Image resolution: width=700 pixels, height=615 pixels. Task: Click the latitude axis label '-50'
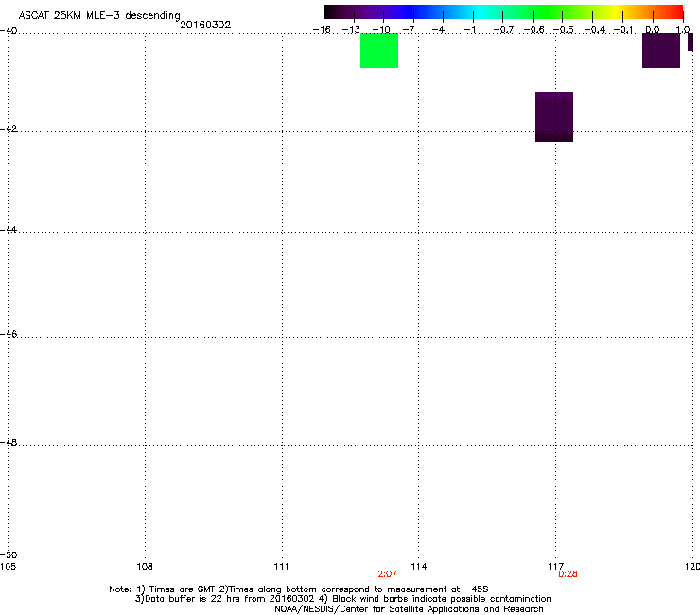click(9, 554)
